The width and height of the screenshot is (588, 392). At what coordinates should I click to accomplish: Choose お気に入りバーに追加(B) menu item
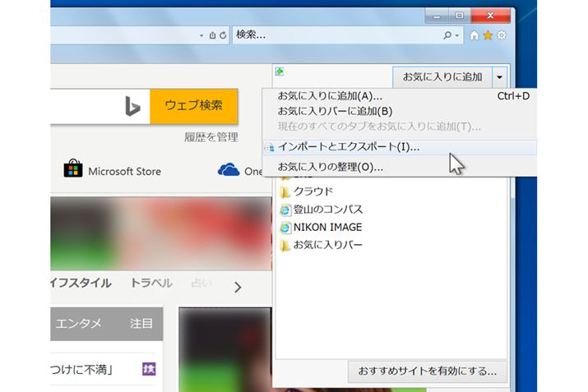click(400, 111)
